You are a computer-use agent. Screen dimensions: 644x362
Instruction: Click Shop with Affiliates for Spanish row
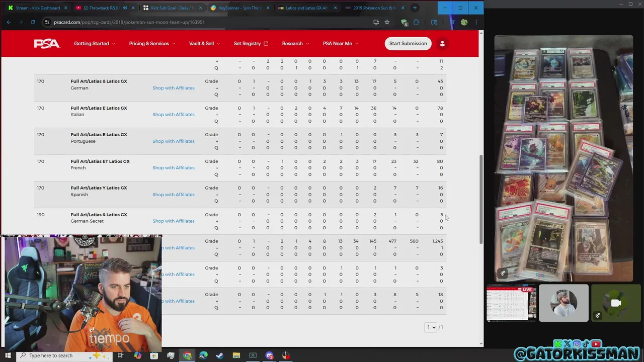coord(174,195)
